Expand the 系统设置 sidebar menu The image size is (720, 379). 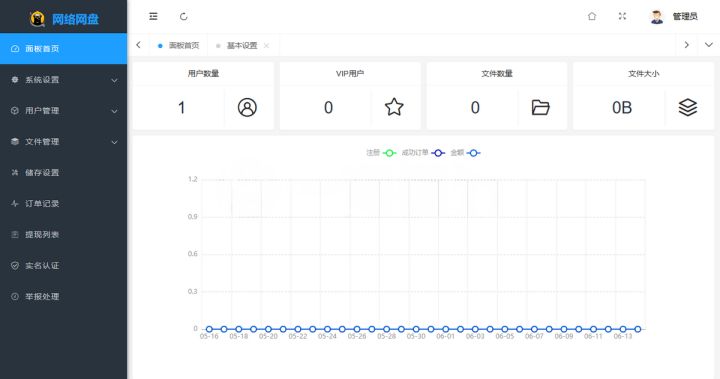[63, 80]
